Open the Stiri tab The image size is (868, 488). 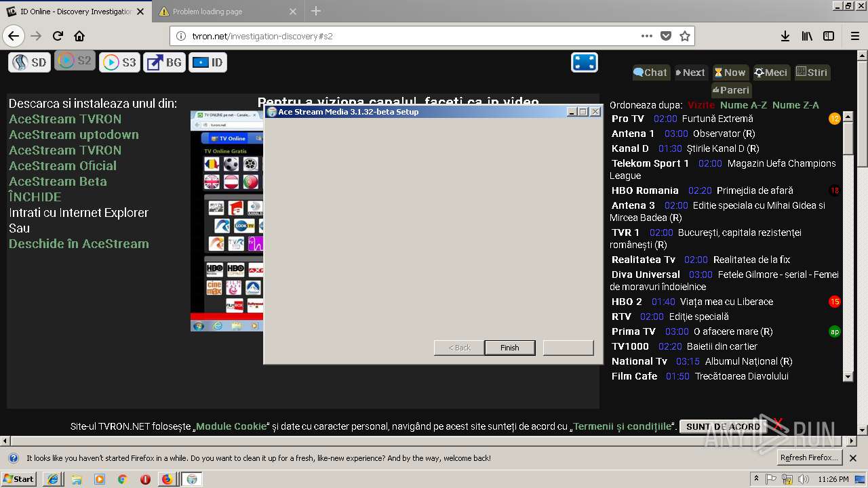click(812, 73)
